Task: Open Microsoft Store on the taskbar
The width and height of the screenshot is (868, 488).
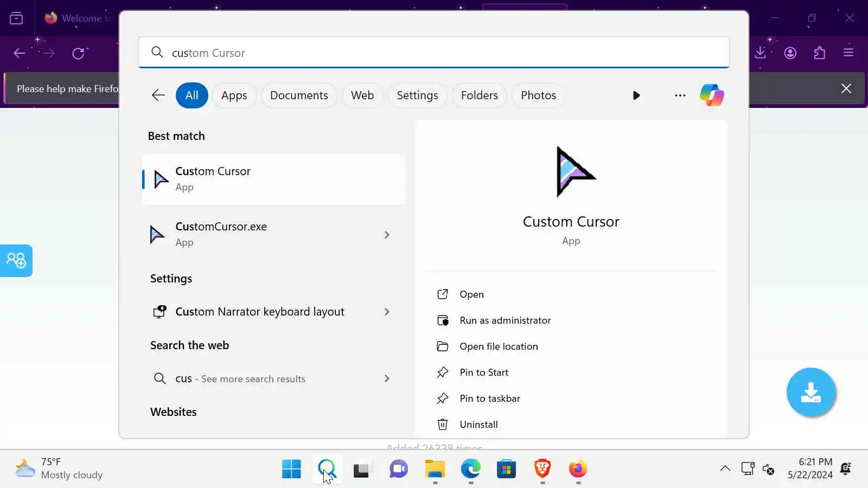Action: 506,468
